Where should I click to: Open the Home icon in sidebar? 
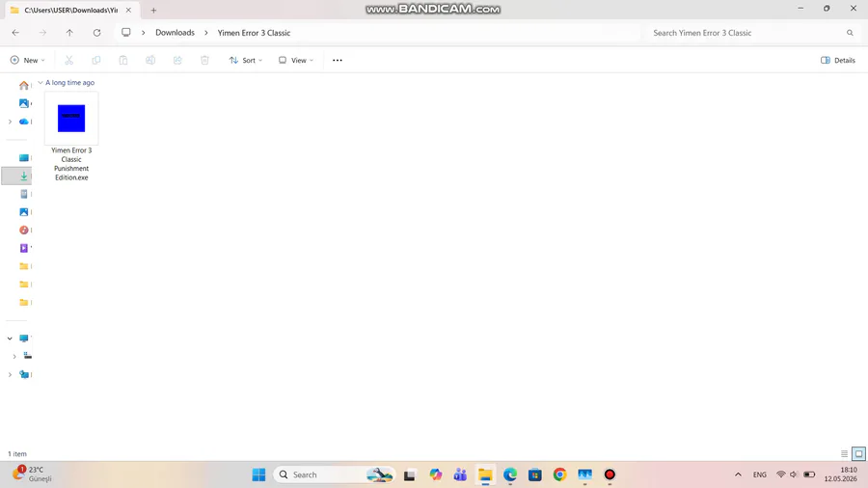[x=24, y=85]
